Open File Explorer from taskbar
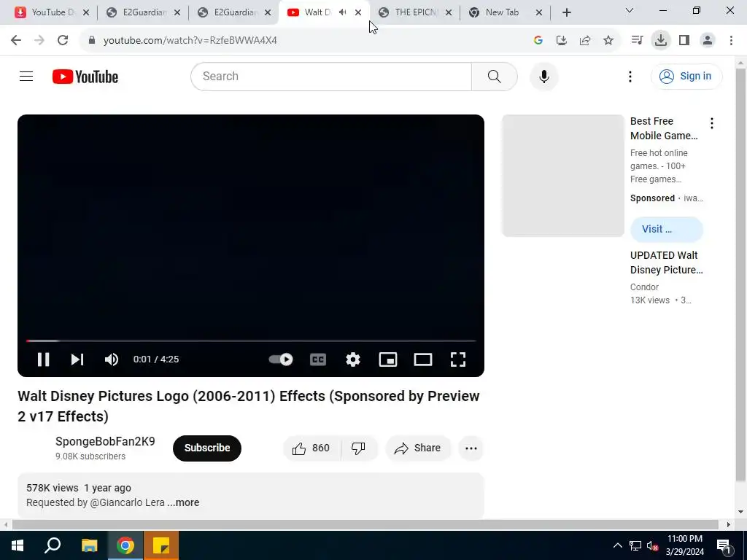This screenshot has height=560, width=747. [x=89, y=545]
